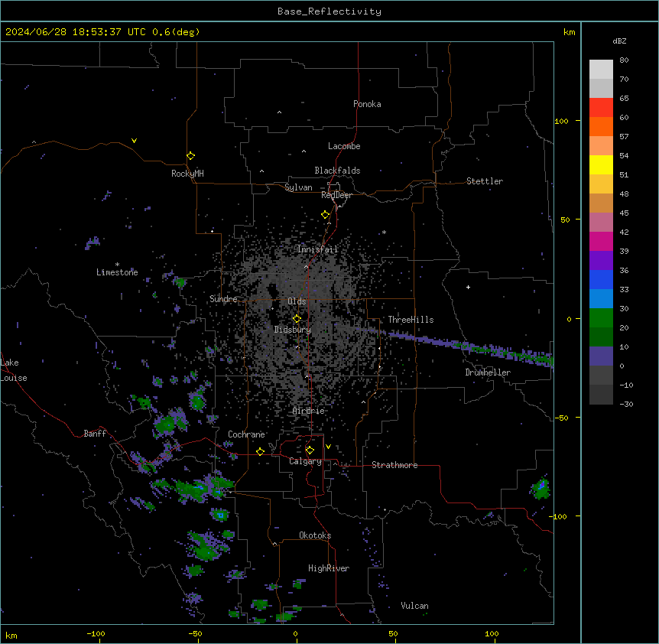Click the -50 tick label on bottom axis

195,633
